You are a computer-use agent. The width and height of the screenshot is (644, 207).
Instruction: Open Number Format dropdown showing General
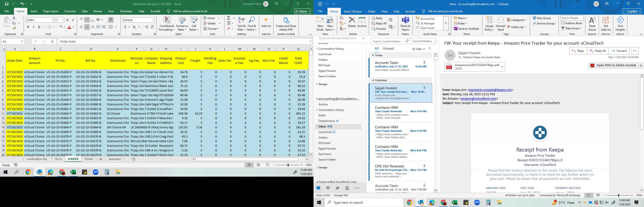click(x=153, y=20)
